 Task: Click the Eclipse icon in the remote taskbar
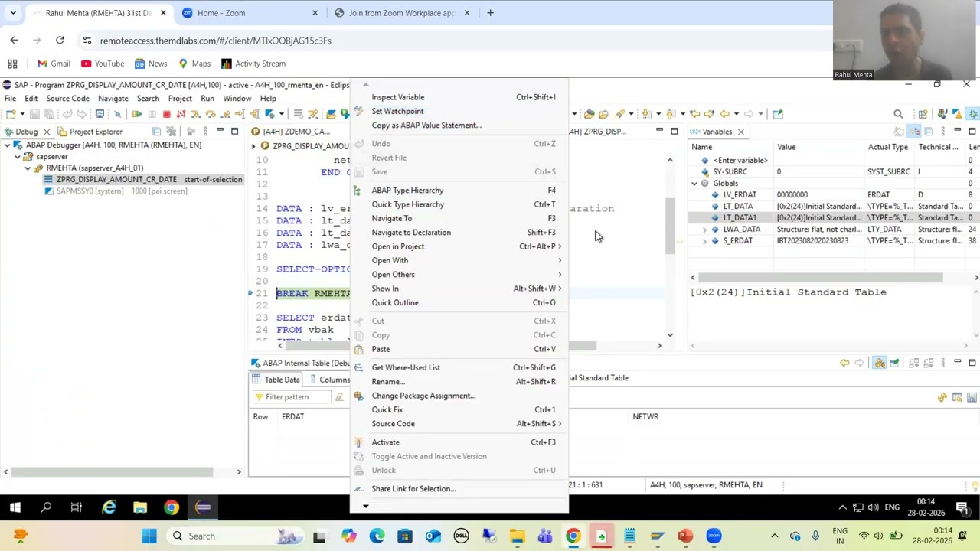tap(203, 507)
